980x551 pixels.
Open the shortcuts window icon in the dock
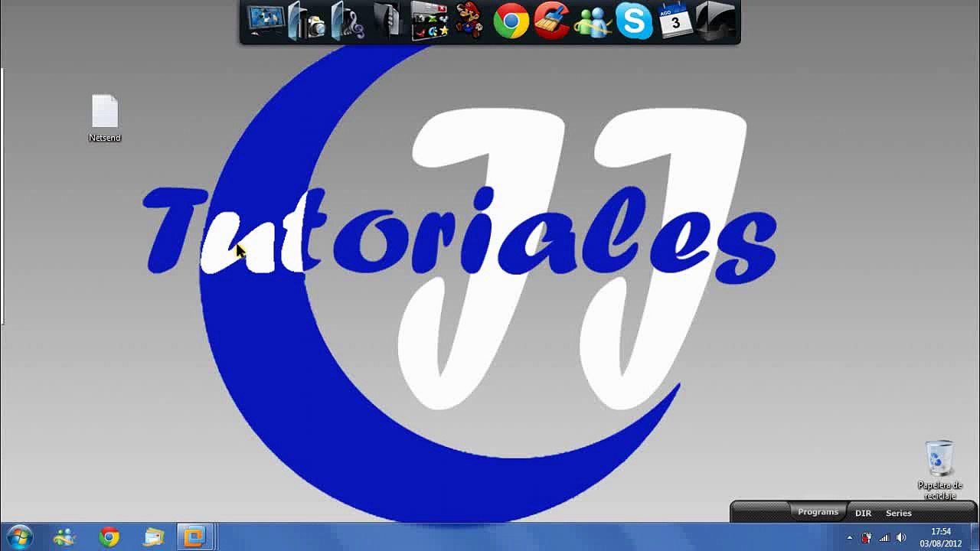429,21
